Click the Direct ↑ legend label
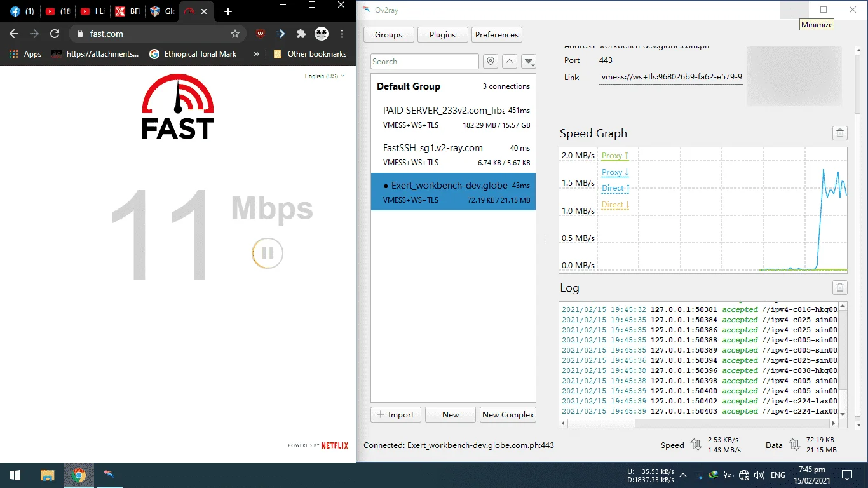 tap(615, 188)
